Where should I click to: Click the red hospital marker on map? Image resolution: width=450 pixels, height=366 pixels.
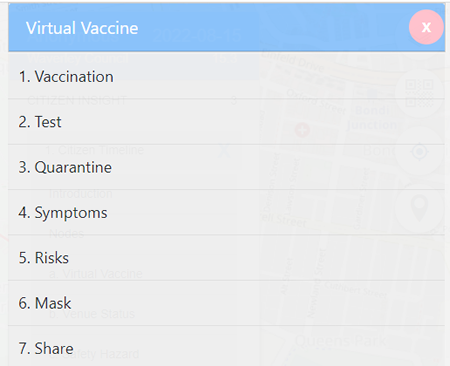302,130
